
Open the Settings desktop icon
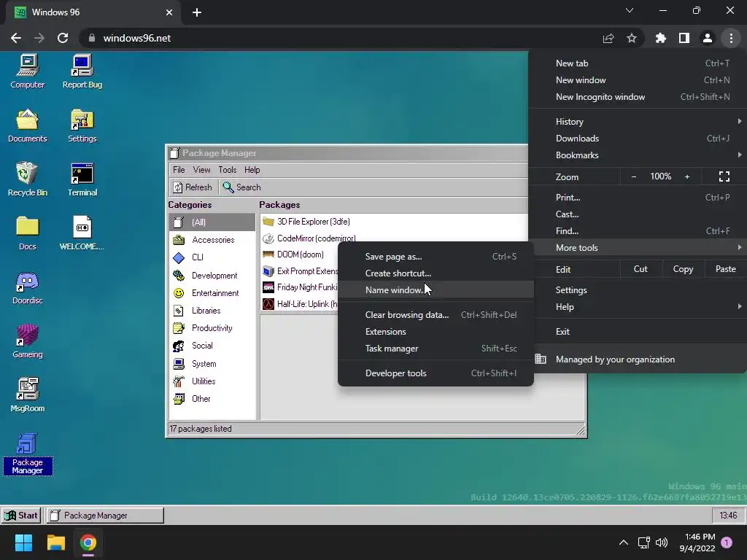click(82, 125)
